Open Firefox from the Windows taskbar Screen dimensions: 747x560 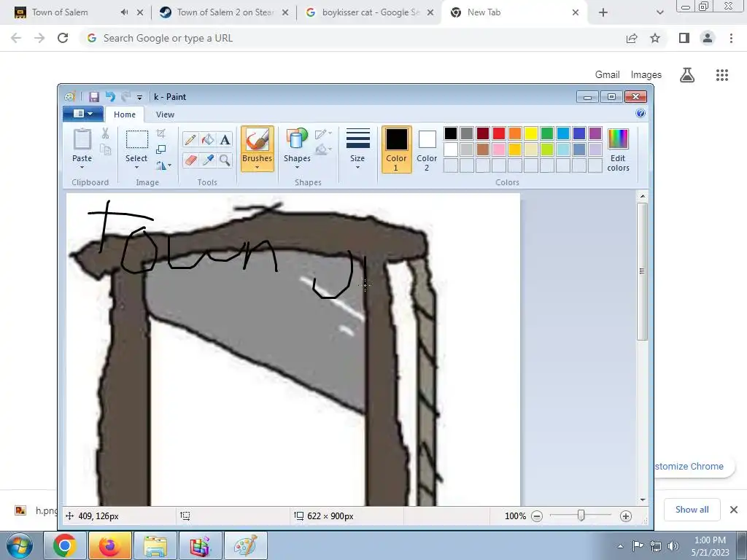(109, 545)
